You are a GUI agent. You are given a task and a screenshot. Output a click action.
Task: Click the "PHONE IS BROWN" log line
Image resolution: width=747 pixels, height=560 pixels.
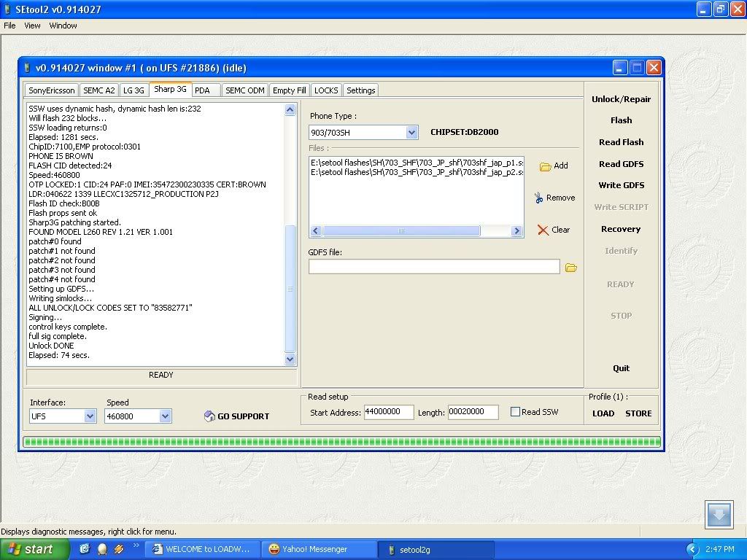pyautogui.click(x=61, y=156)
